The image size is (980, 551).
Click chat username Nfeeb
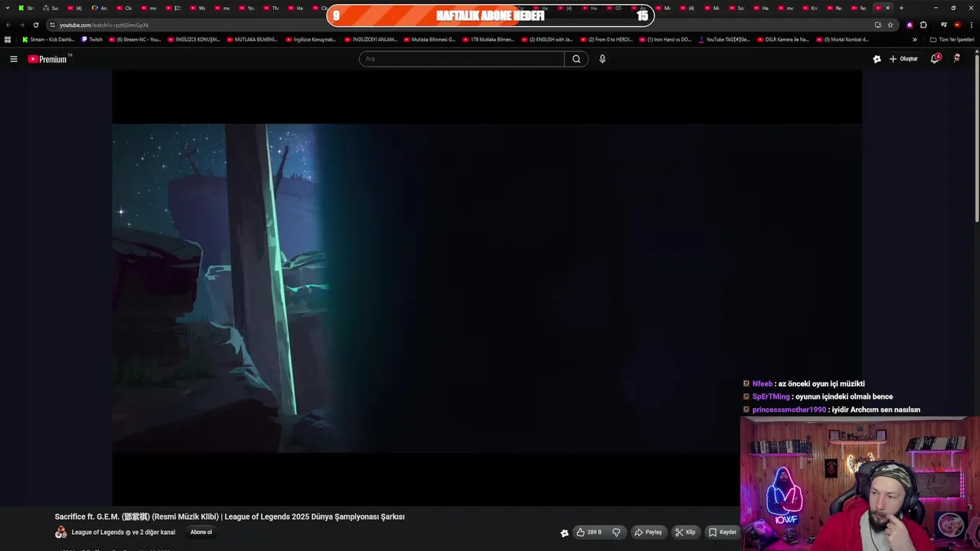pos(763,384)
